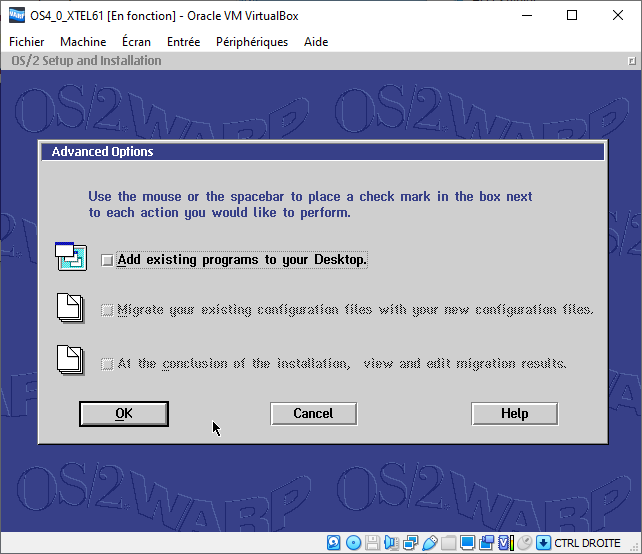Click the keyboard capture arrow icon
642x554 pixels.
(x=543, y=543)
